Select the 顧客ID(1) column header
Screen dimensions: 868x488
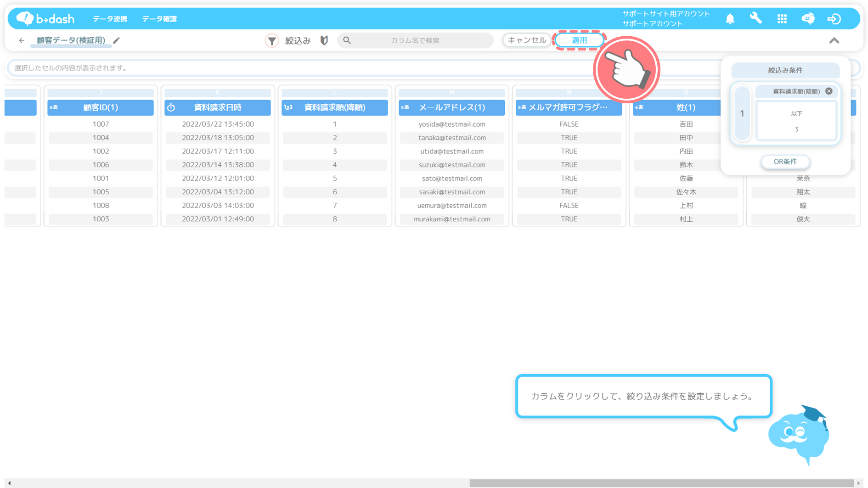[x=101, y=107]
